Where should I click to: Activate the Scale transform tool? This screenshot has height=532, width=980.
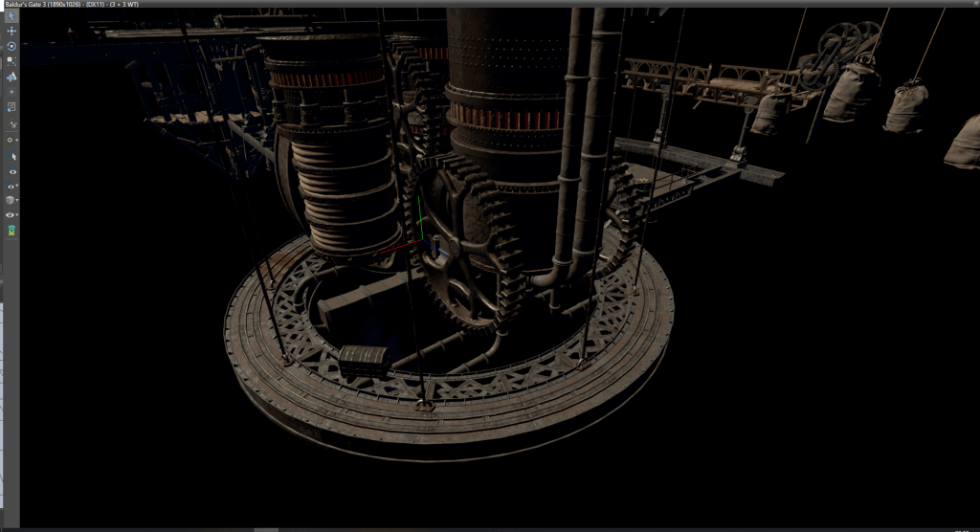tap(11, 61)
